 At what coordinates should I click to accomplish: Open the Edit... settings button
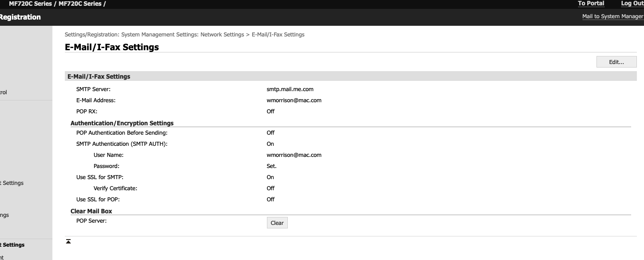click(616, 62)
